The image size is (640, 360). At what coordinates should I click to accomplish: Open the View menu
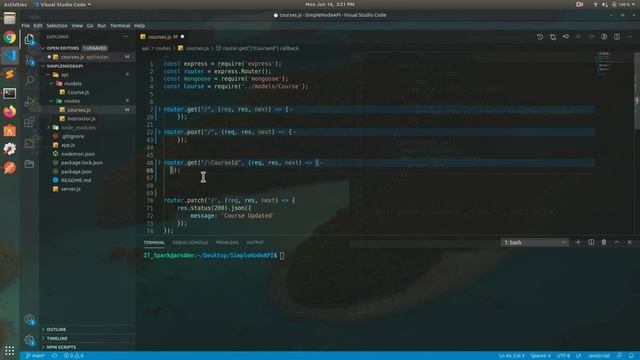(77, 26)
